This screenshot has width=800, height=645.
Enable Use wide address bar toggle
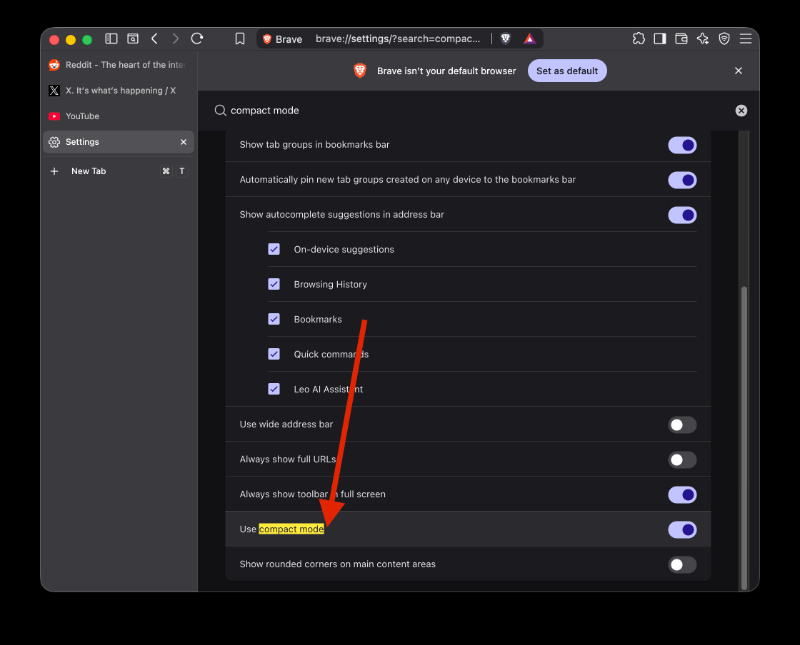point(682,425)
